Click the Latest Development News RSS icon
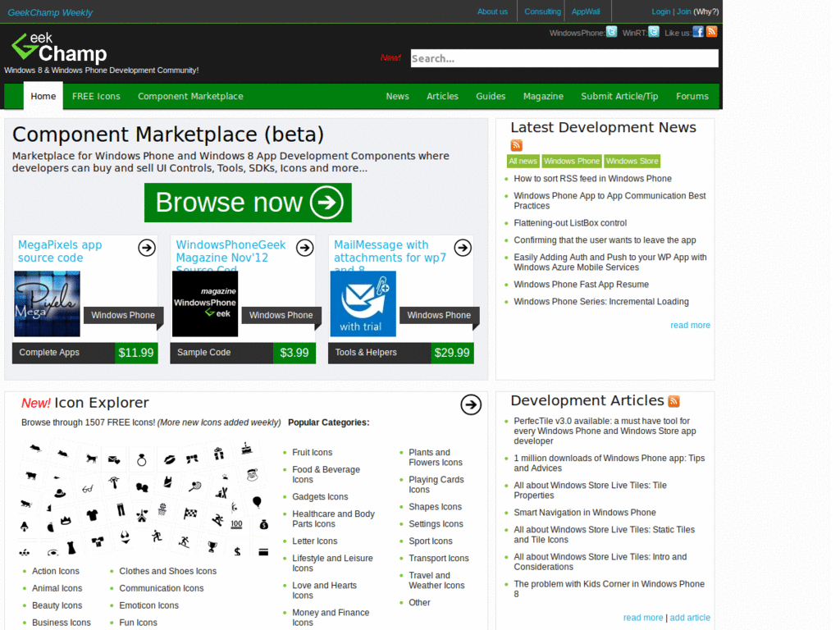The height and width of the screenshot is (630, 840). tap(517, 145)
